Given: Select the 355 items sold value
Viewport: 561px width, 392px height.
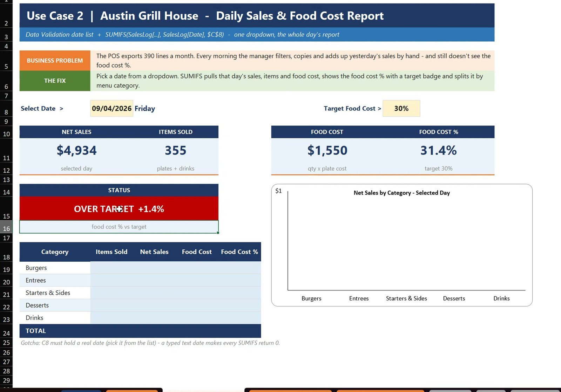Looking at the screenshot, I should click(x=176, y=150).
